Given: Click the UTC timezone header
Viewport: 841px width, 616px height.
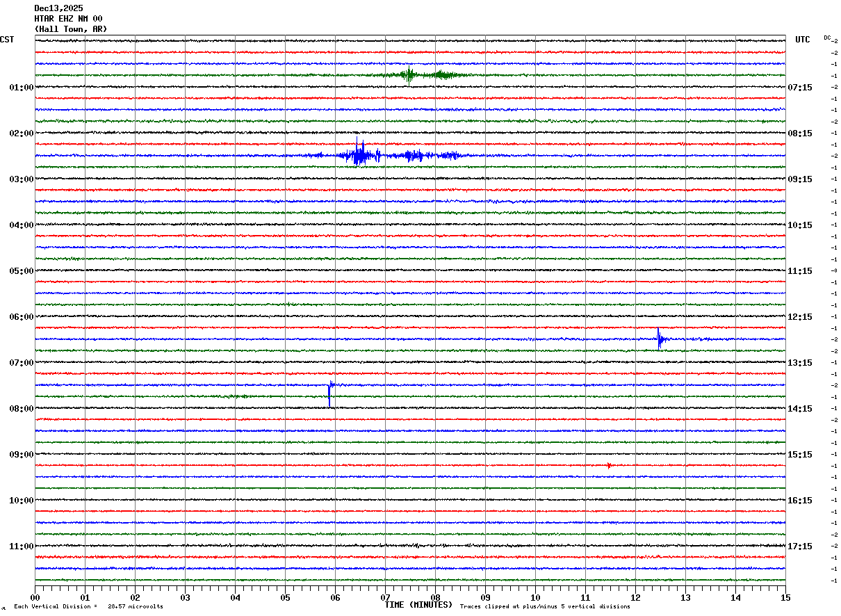Looking at the screenshot, I should pos(802,40).
